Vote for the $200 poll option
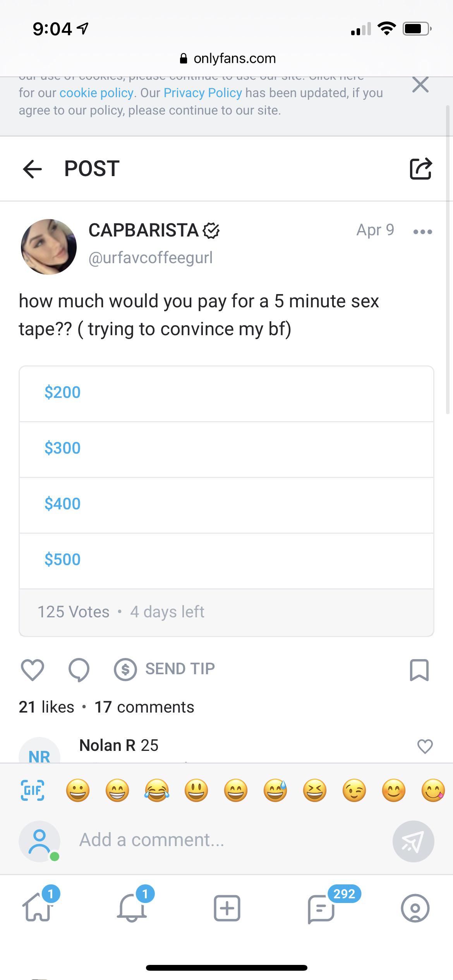Viewport: 453px width, 980px height. (226, 393)
